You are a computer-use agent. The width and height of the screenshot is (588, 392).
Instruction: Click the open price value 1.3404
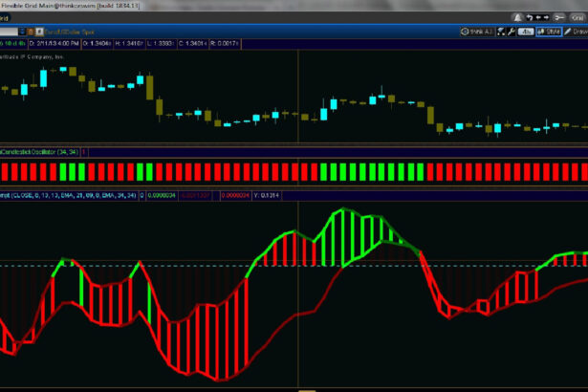97,44
